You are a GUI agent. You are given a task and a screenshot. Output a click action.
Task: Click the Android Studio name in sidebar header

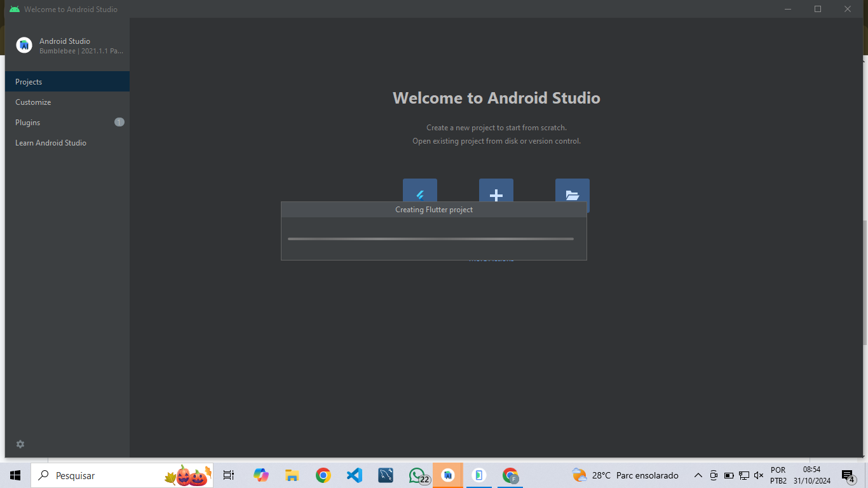coord(65,41)
